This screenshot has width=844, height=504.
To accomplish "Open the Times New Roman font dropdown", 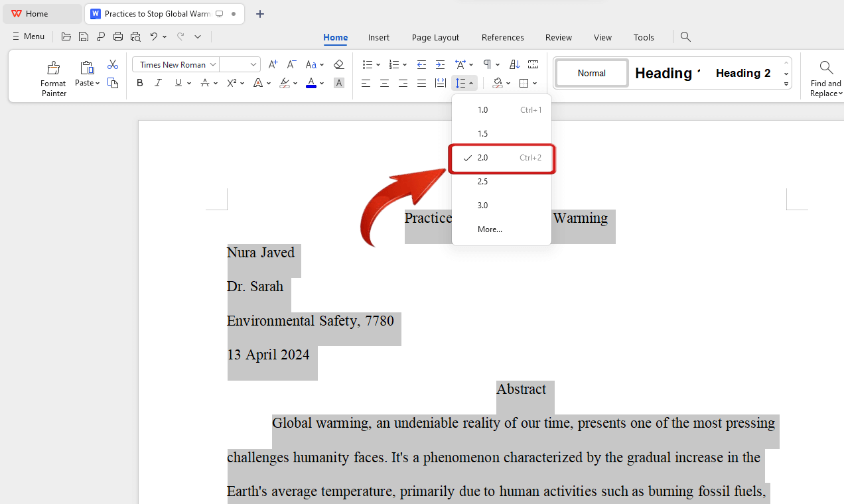I will pos(213,64).
